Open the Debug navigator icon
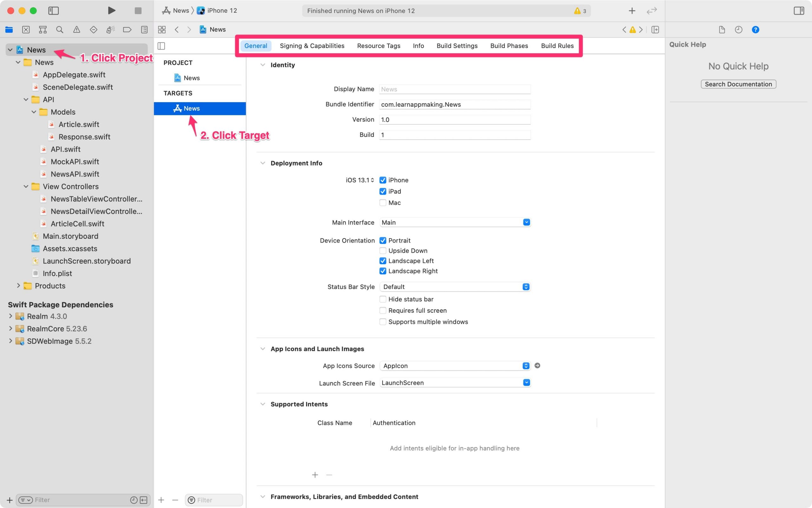Image resolution: width=812 pixels, height=508 pixels. (x=110, y=30)
